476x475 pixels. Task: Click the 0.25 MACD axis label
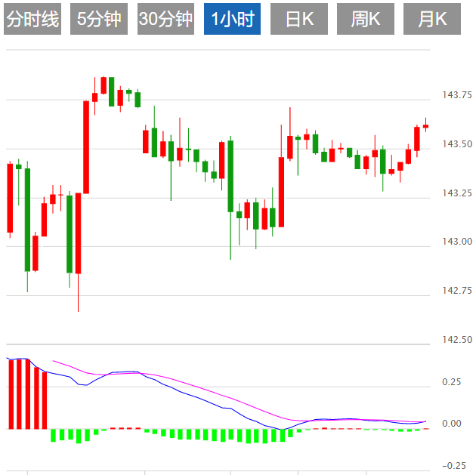(x=453, y=382)
